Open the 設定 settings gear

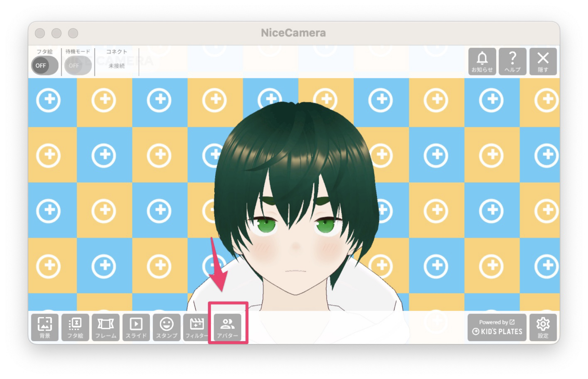coord(543,327)
